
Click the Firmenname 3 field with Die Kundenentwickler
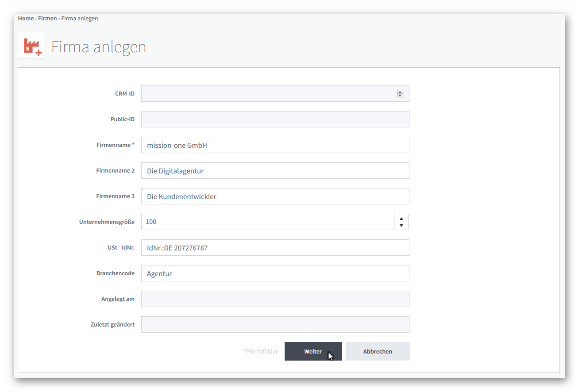click(275, 196)
